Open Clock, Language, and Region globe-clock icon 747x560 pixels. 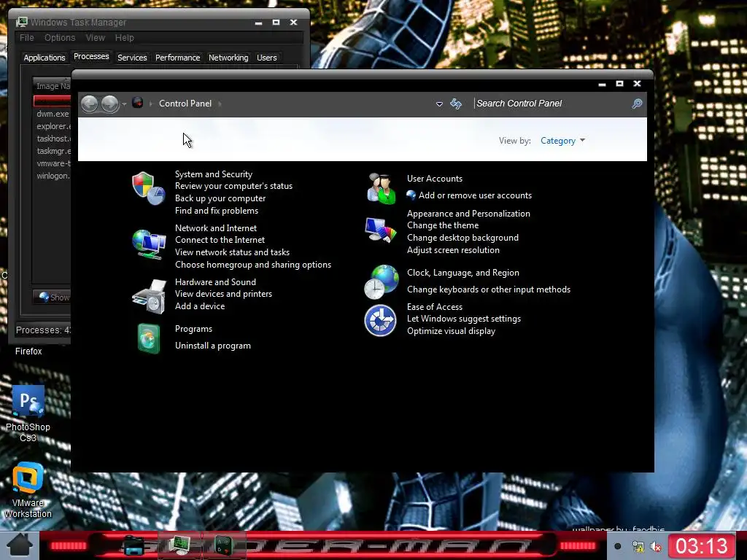(381, 282)
